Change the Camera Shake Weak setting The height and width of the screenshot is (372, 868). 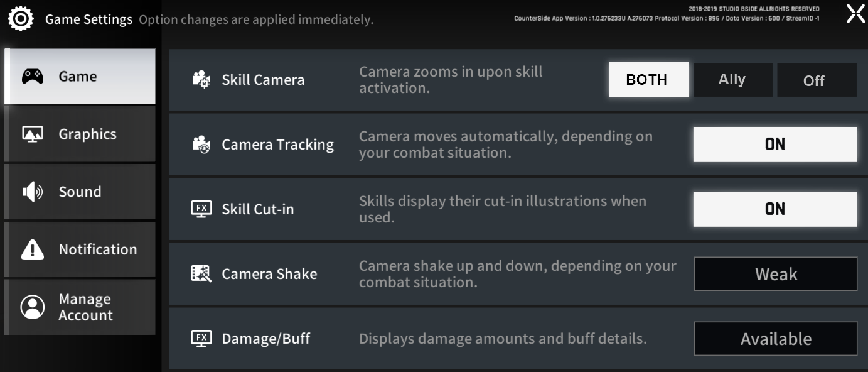[x=775, y=274]
